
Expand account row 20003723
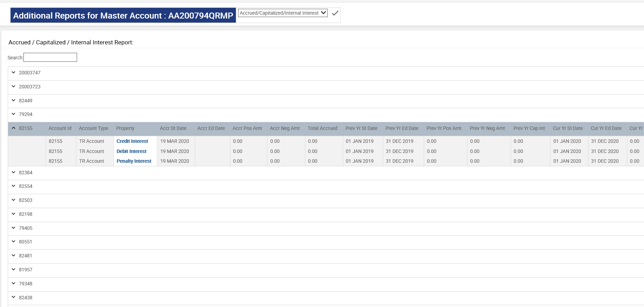14,87
